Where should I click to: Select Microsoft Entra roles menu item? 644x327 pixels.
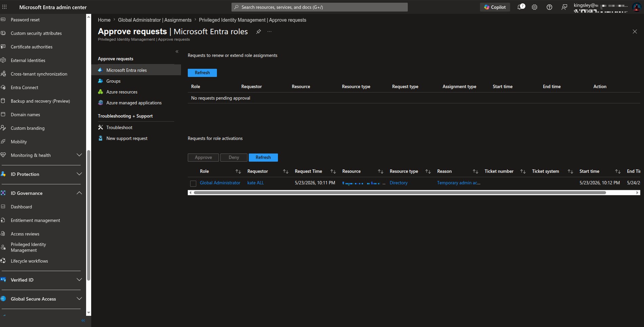136,70
